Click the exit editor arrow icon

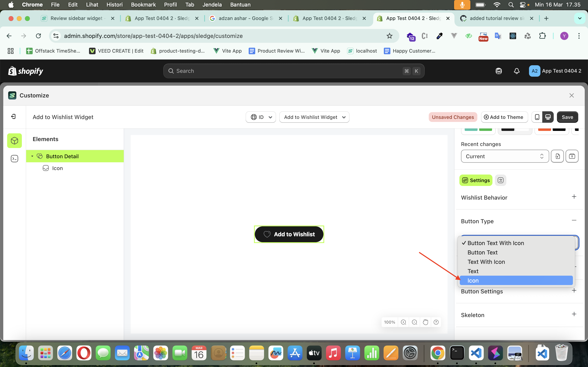coord(14,116)
